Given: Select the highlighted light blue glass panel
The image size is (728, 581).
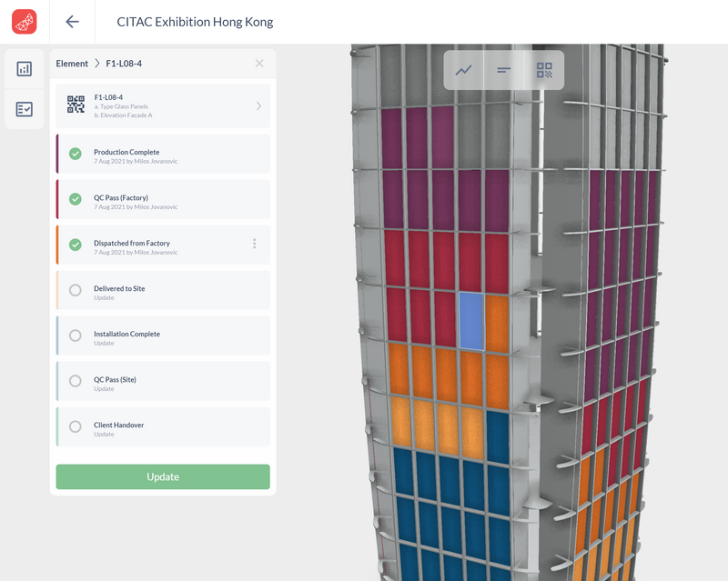Looking at the screenshot, I should click(x=471, y=321).
